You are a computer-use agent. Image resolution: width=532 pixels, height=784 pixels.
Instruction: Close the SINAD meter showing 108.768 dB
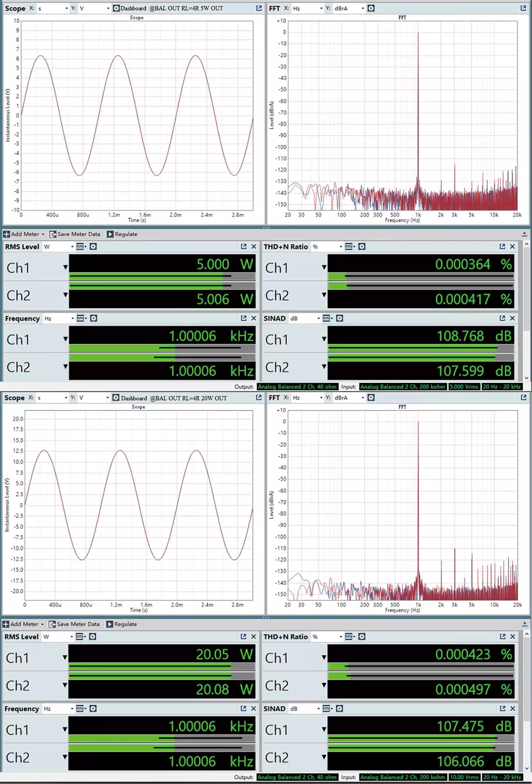[512, 318]
